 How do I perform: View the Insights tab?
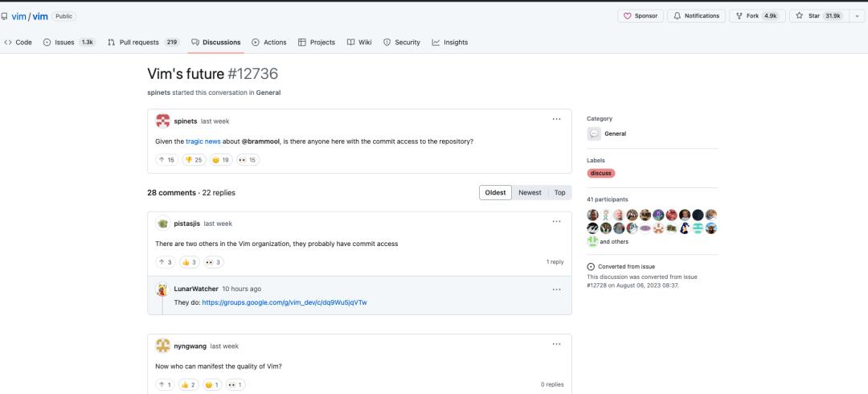[x=450, y=42]
